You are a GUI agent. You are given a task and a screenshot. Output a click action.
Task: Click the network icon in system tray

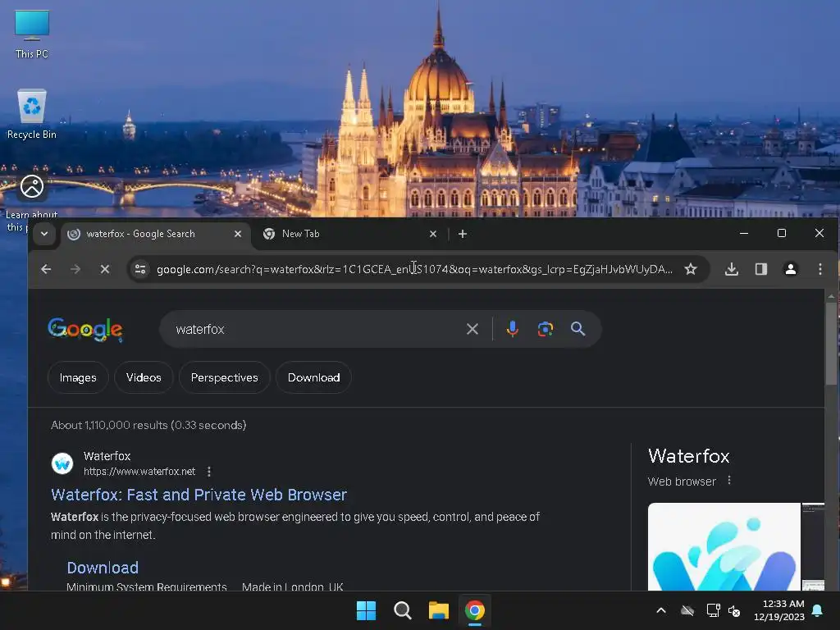pyautogui.click(x=713, y=610)
